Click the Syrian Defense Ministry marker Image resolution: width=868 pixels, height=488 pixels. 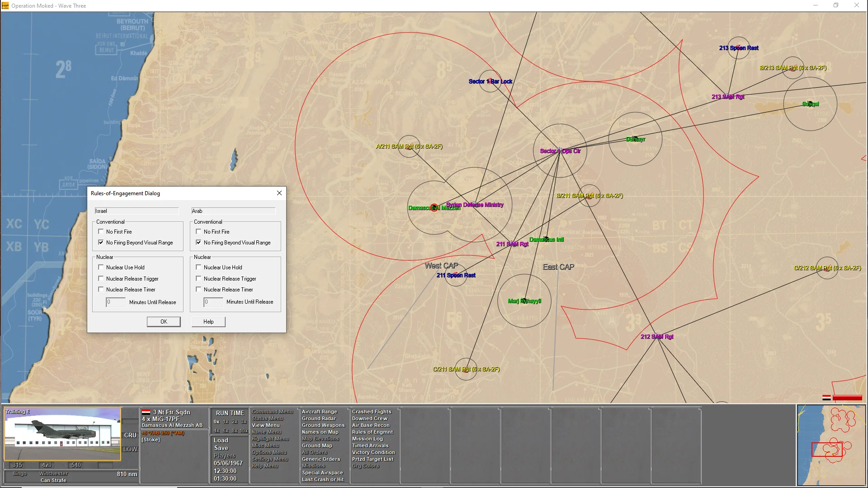pyautogui.click(x=475, y=205)
